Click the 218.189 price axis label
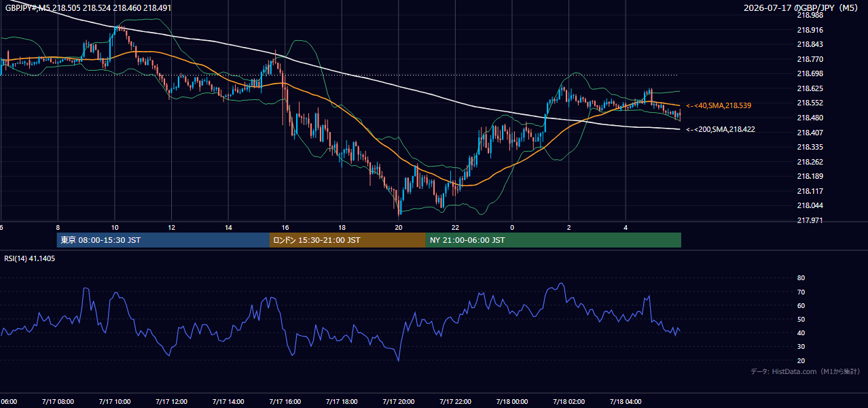 click(x=810, y=176)
